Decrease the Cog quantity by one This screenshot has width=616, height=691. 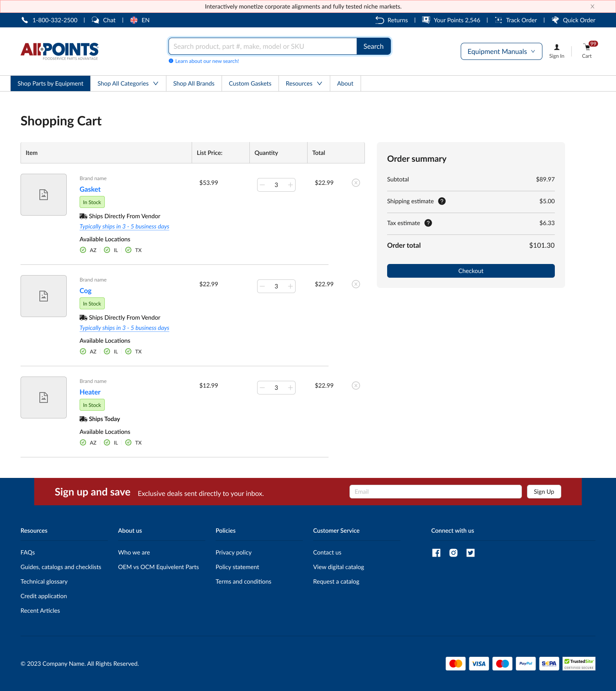pyautogui.click(x=263, y=286)
